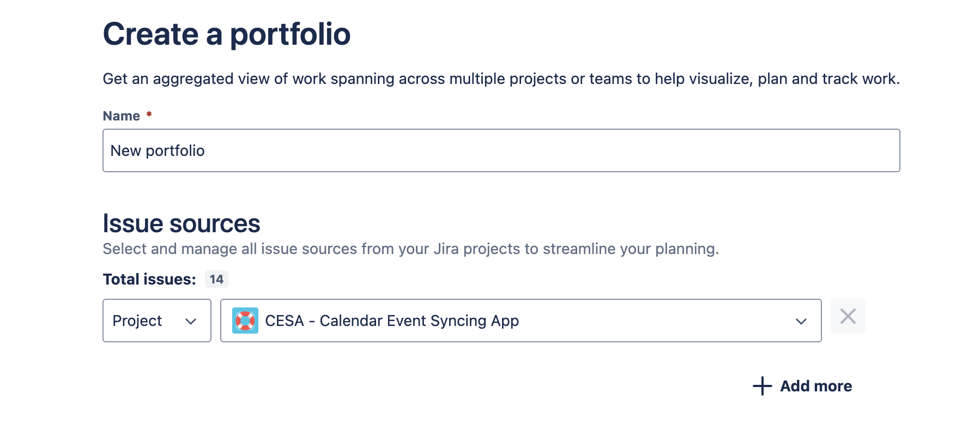Select the "Calendar Event Syncing App" project text
Screen dimensions: 980x435
click(x=419, y=321)
